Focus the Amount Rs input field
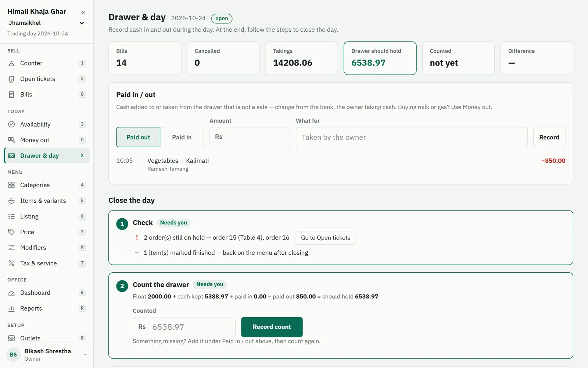 (x=250, y=137)
